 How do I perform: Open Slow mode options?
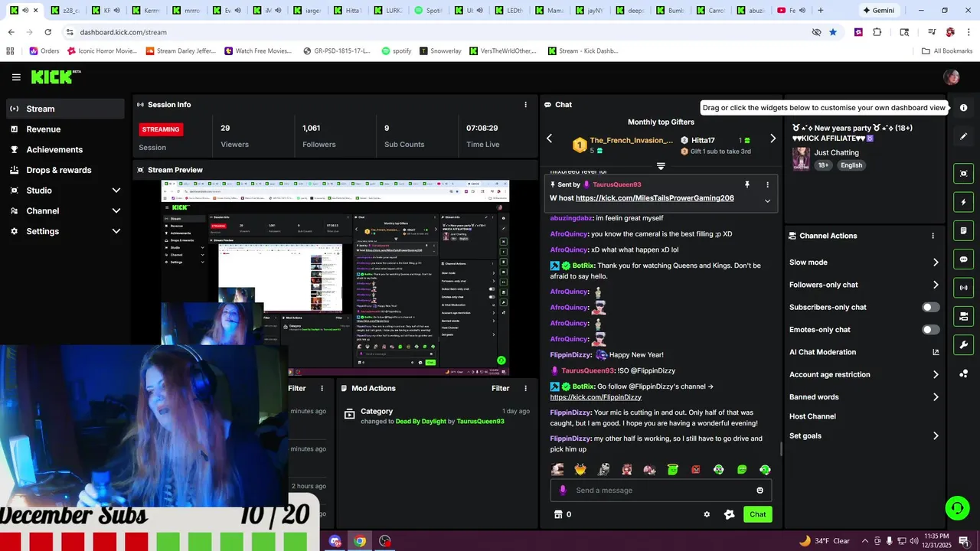(864, 262)
